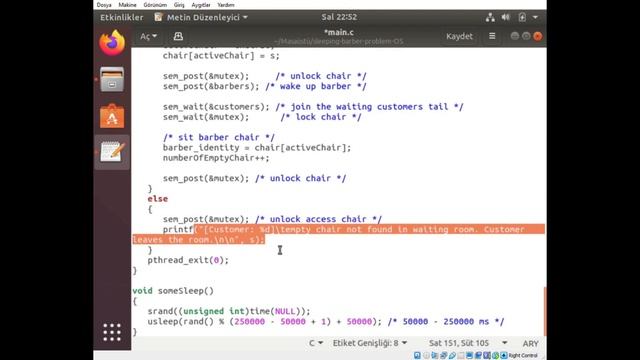The image size is (640, 360).
Task: Click Etkinlikler activities button
Action: tap(122, 17)
